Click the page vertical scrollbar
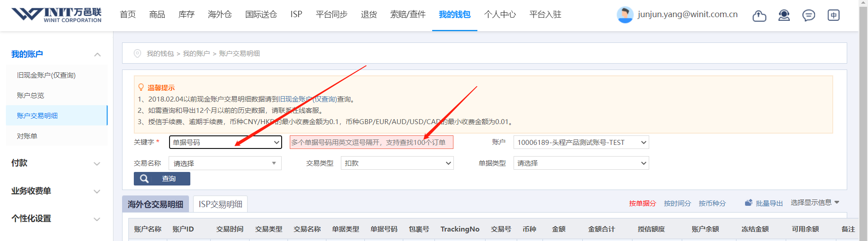The width and height of the screenshot is (868, 241). click(x=863, y=120)
